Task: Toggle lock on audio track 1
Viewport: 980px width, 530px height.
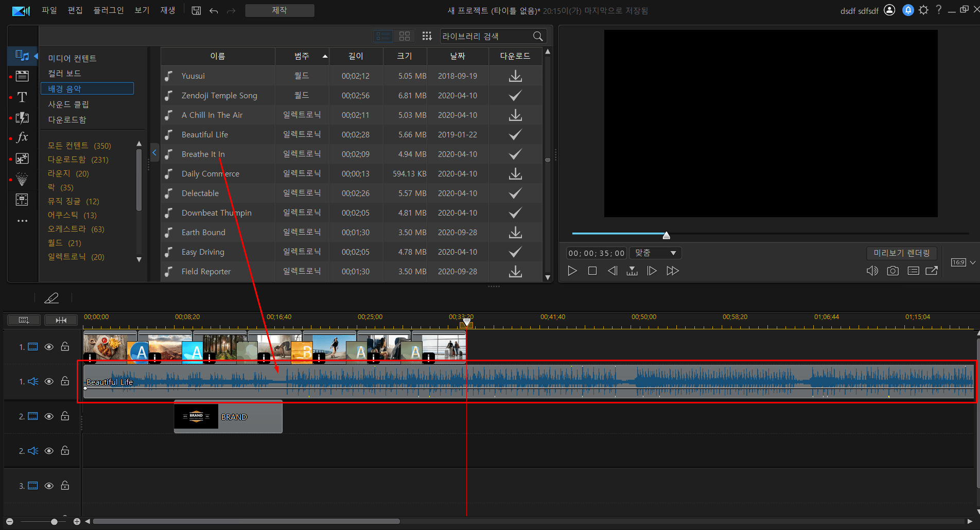Action: pyautogui.click(x=65, y=381)
